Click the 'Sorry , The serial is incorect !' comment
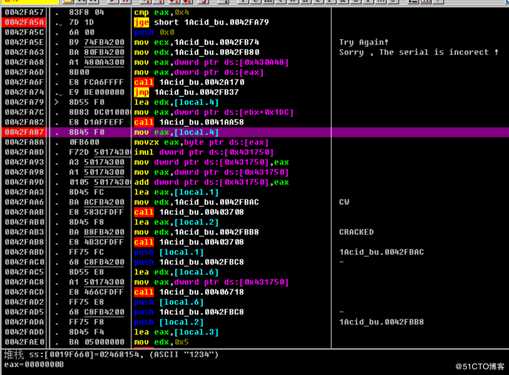This screenshot has width=509, height=375. pyautogui.click(x=419, y=52)
